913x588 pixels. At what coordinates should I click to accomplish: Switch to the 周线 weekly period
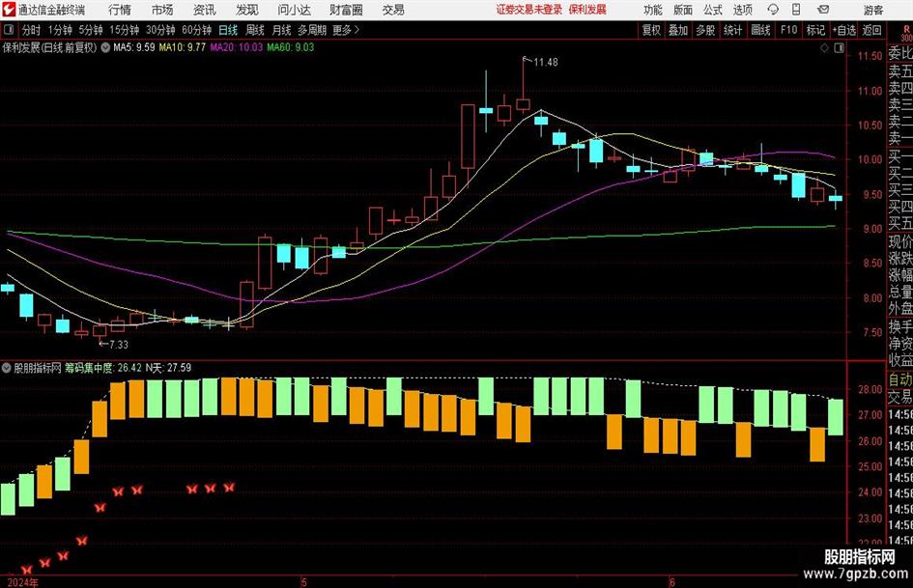(x=255, y=30)
